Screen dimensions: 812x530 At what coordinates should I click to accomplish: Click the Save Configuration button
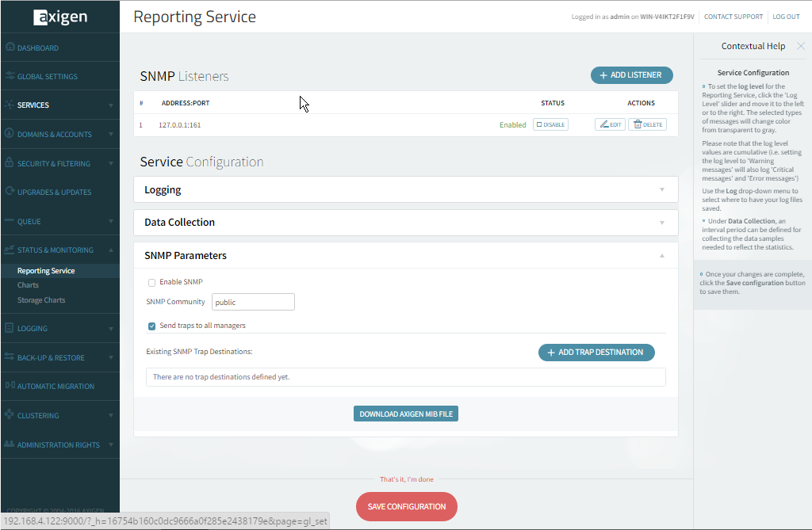click(406, 506)
